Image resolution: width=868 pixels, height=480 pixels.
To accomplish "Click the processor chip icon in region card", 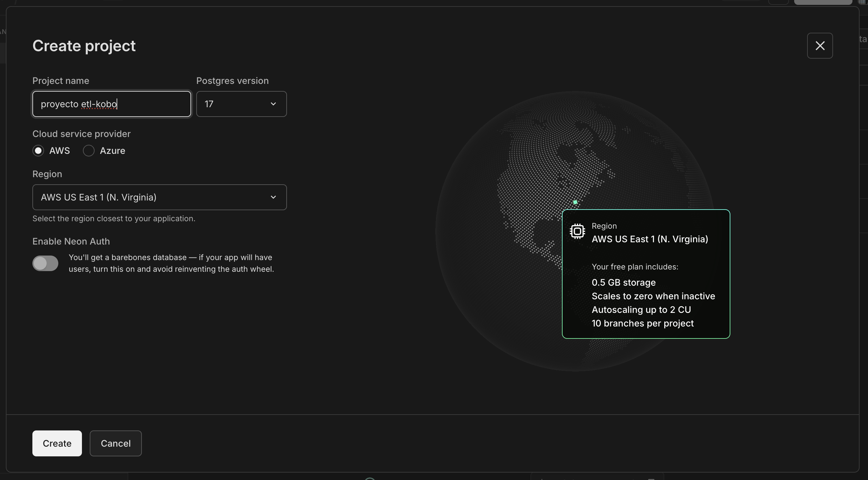I will coord(577,231).
